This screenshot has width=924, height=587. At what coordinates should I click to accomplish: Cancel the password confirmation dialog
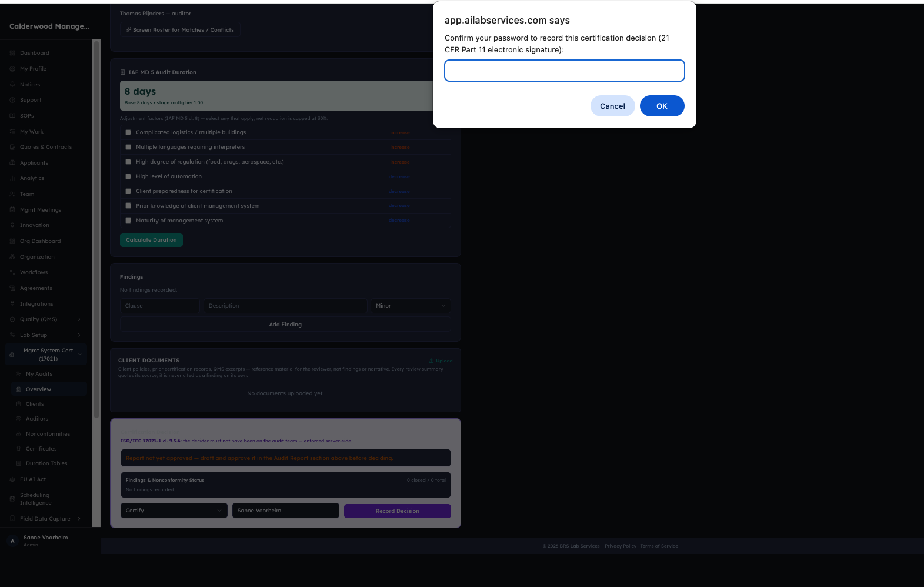click(x=612, y=106)
